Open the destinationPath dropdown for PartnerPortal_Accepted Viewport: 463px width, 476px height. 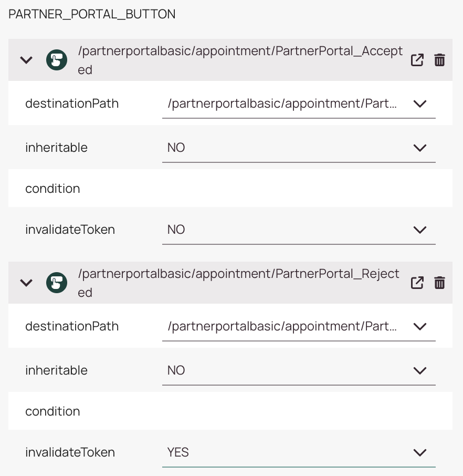tap(419, 104)
